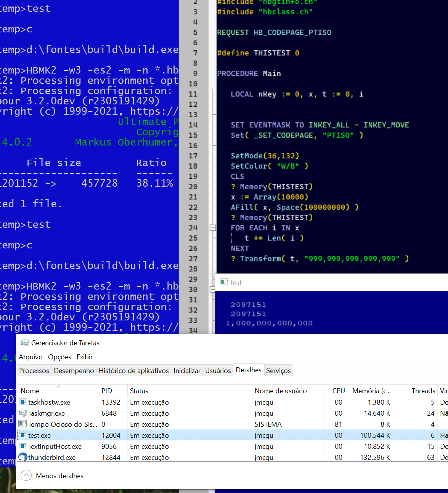
Task: Sort processes by the PID column header
Action: 107,391
